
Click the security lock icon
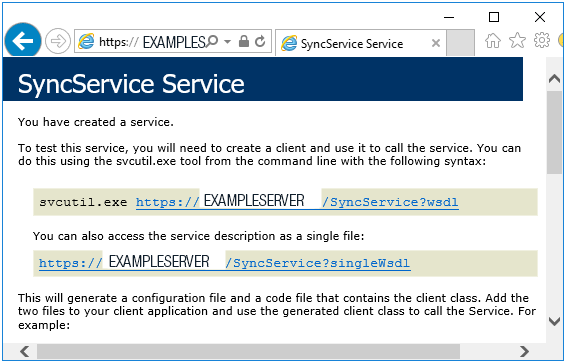(244, 41)
